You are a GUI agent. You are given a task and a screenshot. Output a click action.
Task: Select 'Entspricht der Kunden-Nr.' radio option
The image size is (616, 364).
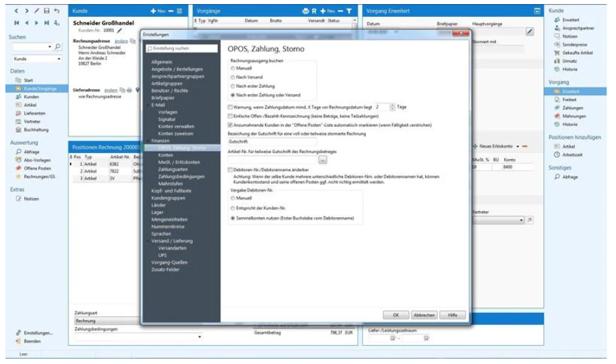pos(233,209)
